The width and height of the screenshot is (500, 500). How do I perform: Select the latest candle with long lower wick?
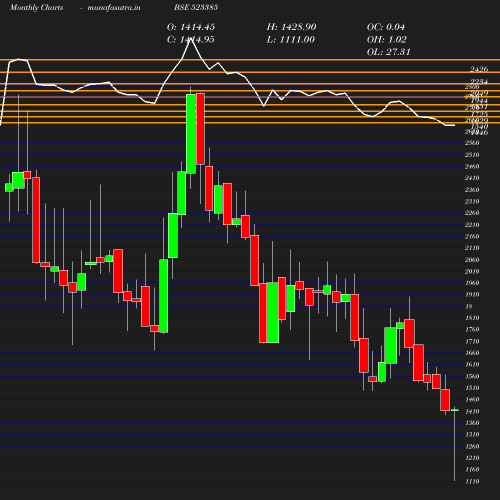[455, 443]
